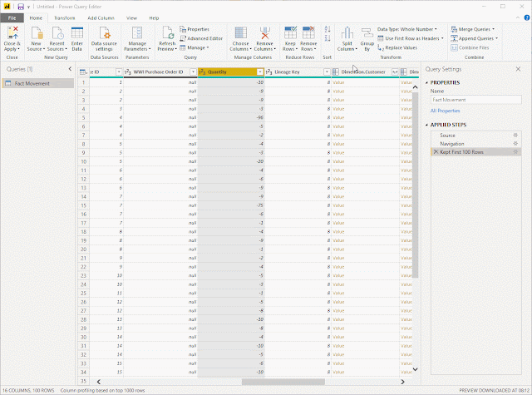The height and width of the screenshot is (395, 532).
Task: Close the Query Settings pane
Action: click(518, 69)
